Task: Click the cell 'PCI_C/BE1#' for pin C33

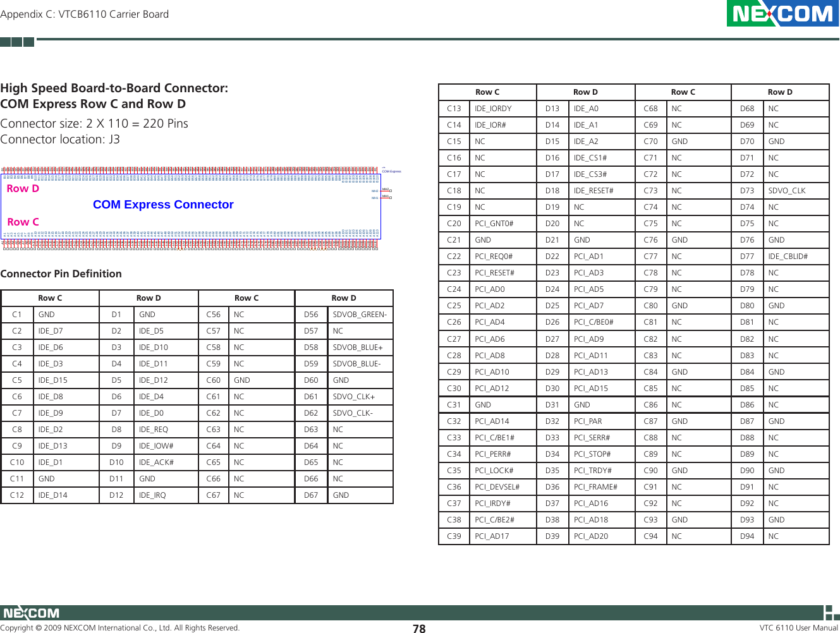Action: 502,438
